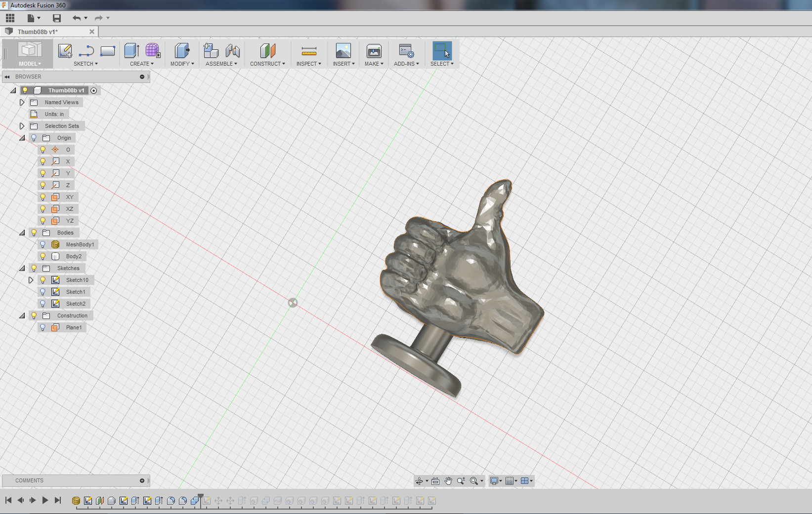The width and height of the screenshot is (812, 514).
Task: Select Body2 in the browser
Action: coord(74,256)
